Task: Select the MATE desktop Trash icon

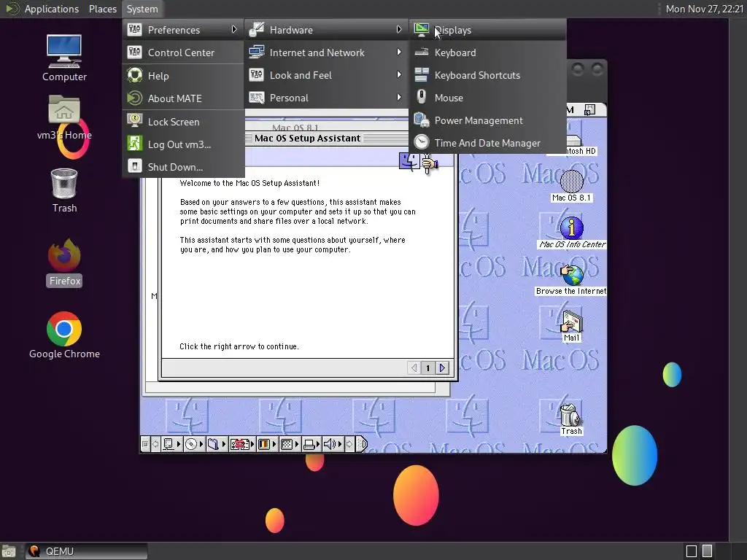Action: click(64, 190)
